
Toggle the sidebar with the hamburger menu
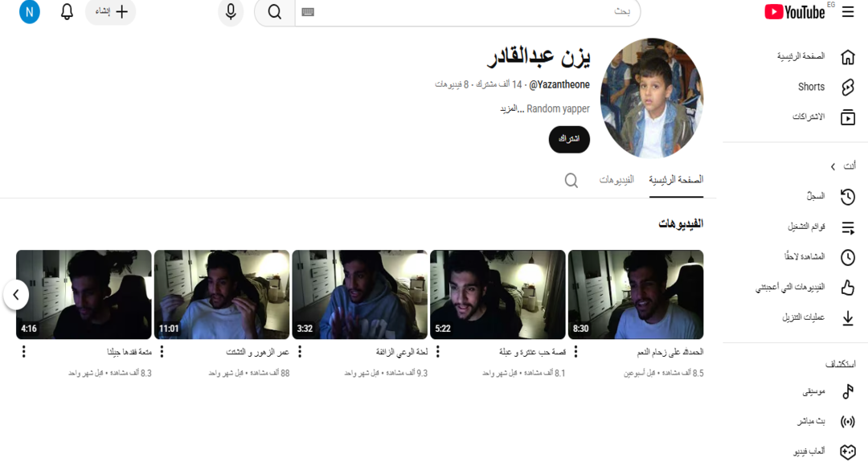click(x=848, y=11)
